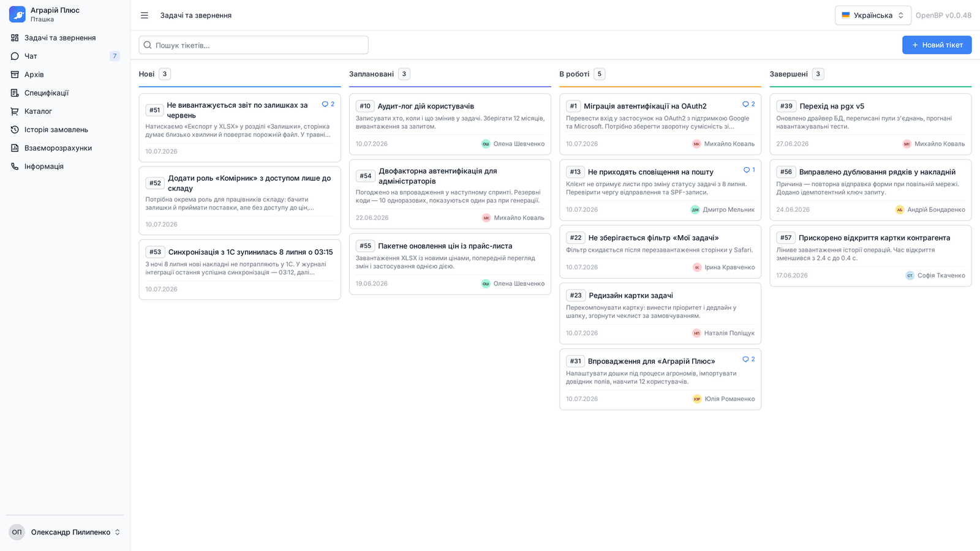Click the Взаєморозрахунки chart icon
980x551 pixels.
pyautogui.click(x=15, y=148)
